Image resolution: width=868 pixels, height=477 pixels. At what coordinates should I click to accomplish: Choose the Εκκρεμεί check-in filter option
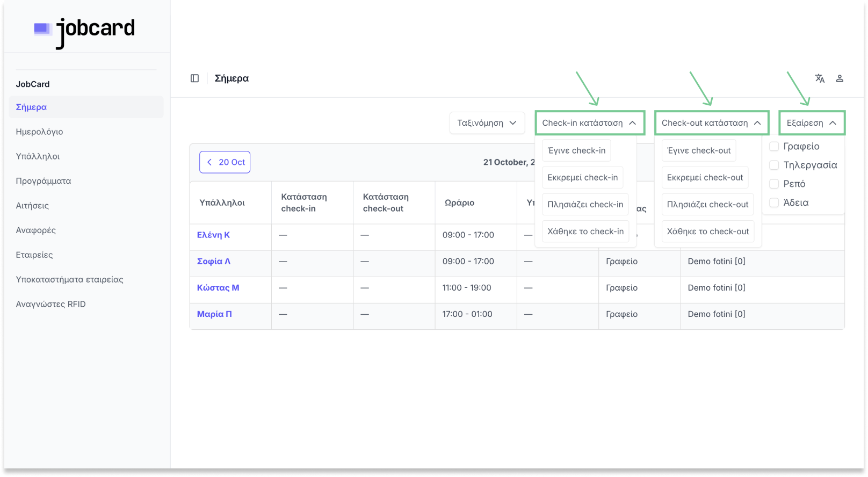582,177
